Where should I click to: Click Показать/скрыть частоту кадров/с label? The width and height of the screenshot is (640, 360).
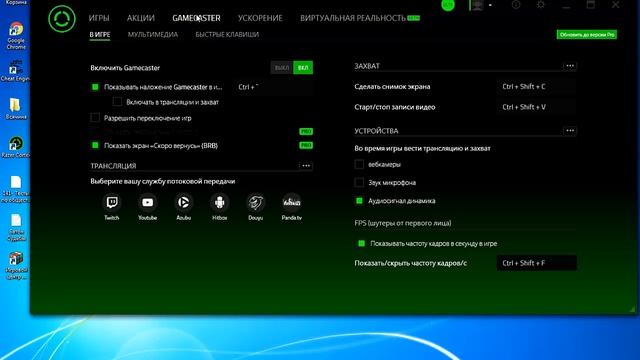[411, 263]
